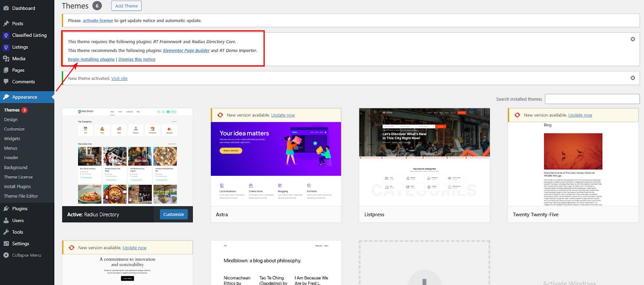Click the Posts pushpin icon
This screenshot has height=285, width=644.
coord(6,24)
